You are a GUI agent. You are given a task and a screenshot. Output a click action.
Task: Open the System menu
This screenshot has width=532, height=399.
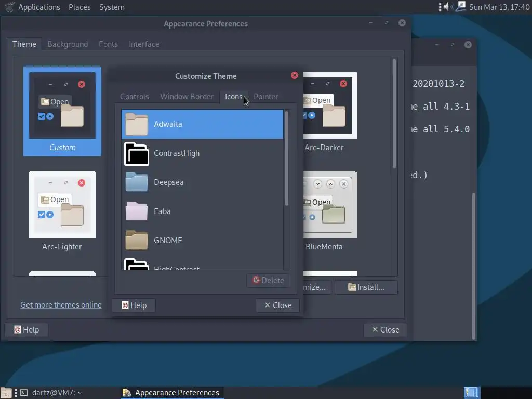click(x=112, y=7)
